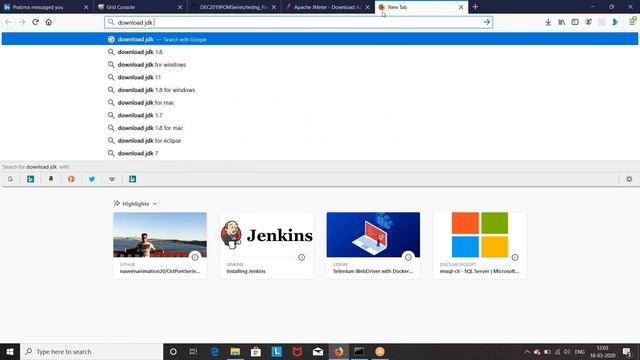
Task: Click the blue bird extension icon
Action: point(615,22)
